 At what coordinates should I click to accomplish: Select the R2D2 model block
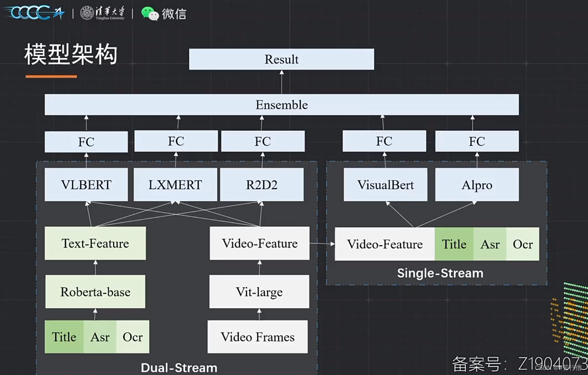click(x=262, y=185)
